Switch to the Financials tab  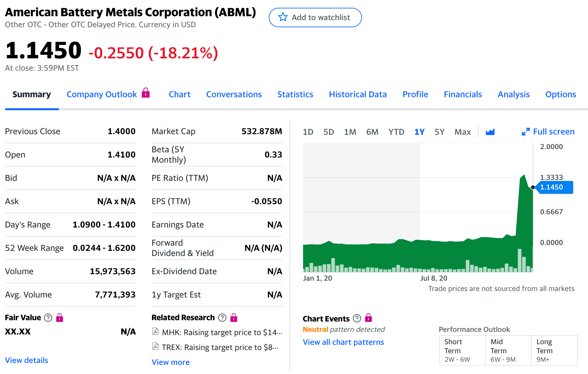tap(463, 94)
